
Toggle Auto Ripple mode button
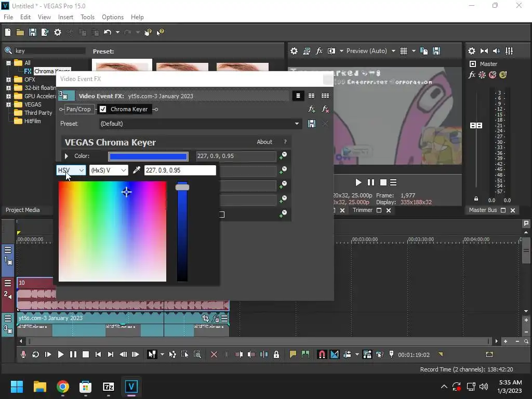point(347,354)
